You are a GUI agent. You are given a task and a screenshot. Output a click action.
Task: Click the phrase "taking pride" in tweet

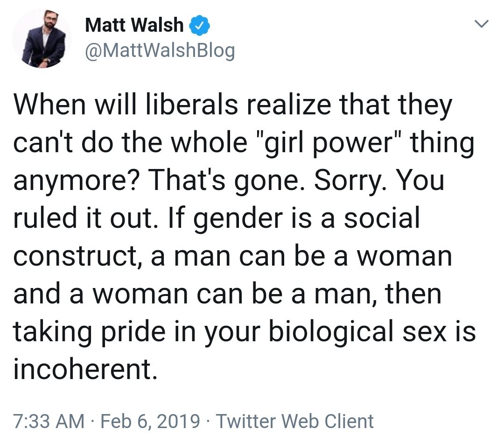(x=89, y=331)
